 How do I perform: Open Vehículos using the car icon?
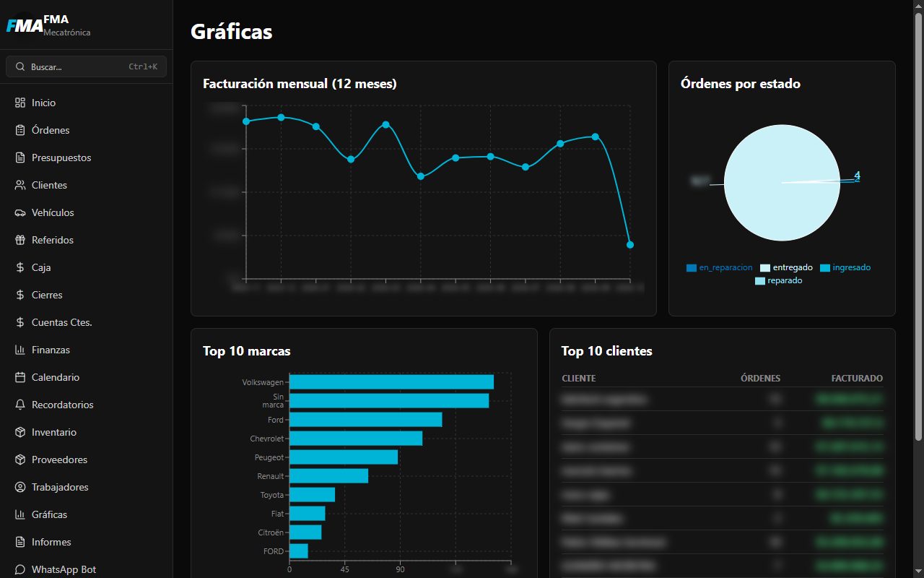(20, 212)
